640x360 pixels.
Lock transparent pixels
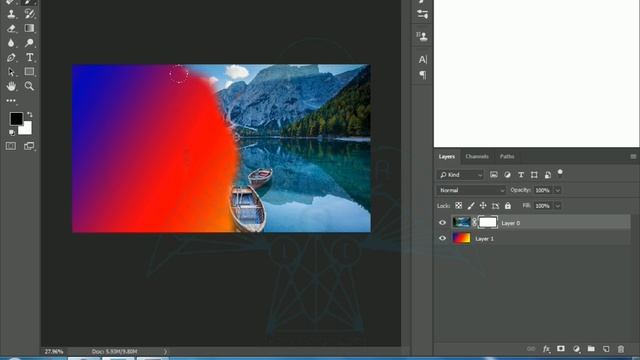459,206
